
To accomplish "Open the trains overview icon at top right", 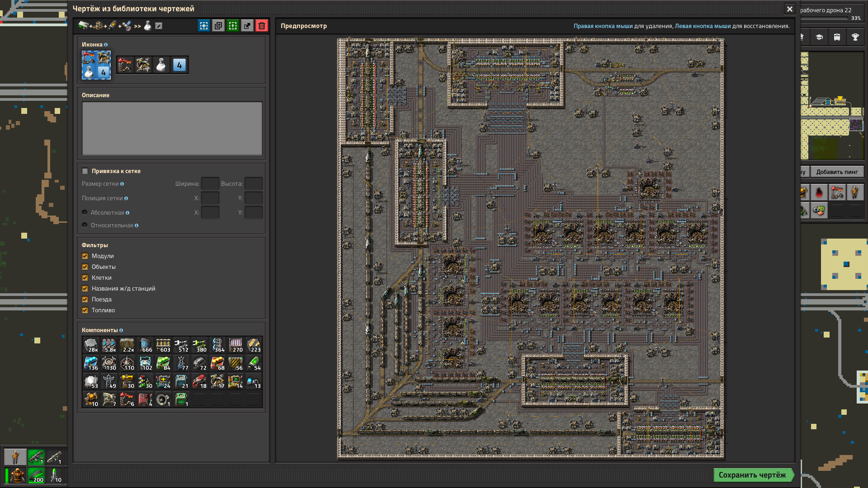I will point(837,37).
